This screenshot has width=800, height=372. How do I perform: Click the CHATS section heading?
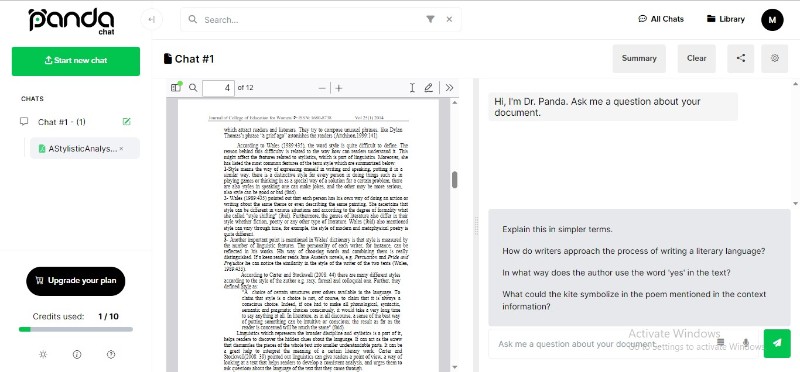pyautogui.click(x=32, y=98)
